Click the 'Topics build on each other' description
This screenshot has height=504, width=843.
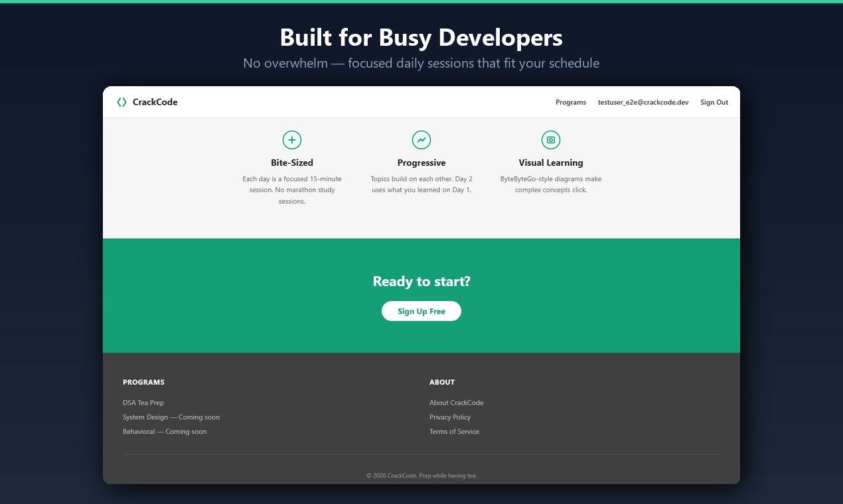point(421,184)
